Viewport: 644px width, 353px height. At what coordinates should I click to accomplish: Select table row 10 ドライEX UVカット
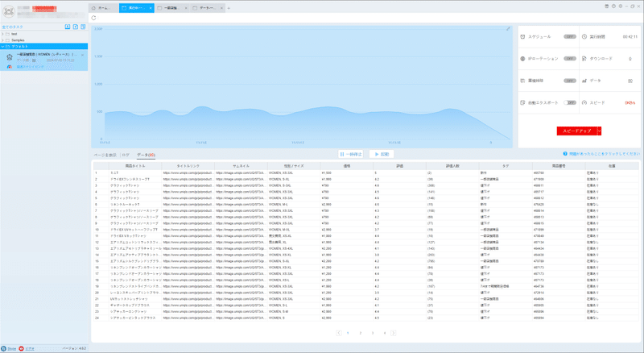365,230
